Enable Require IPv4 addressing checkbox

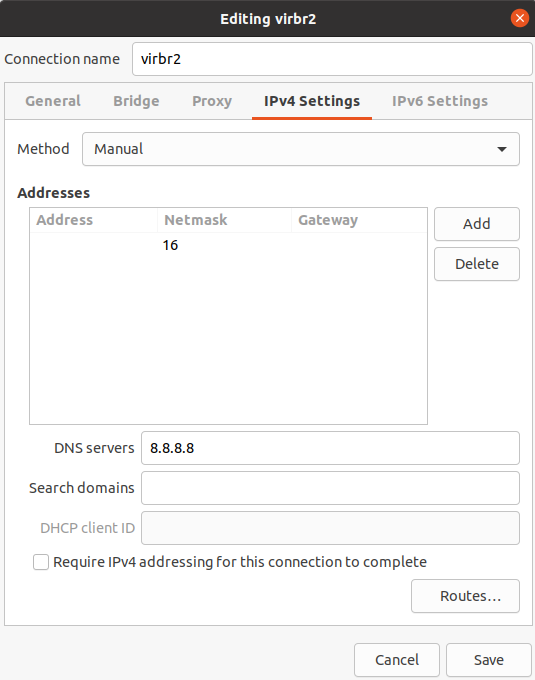pyautogui.click(x=41, y=562)
